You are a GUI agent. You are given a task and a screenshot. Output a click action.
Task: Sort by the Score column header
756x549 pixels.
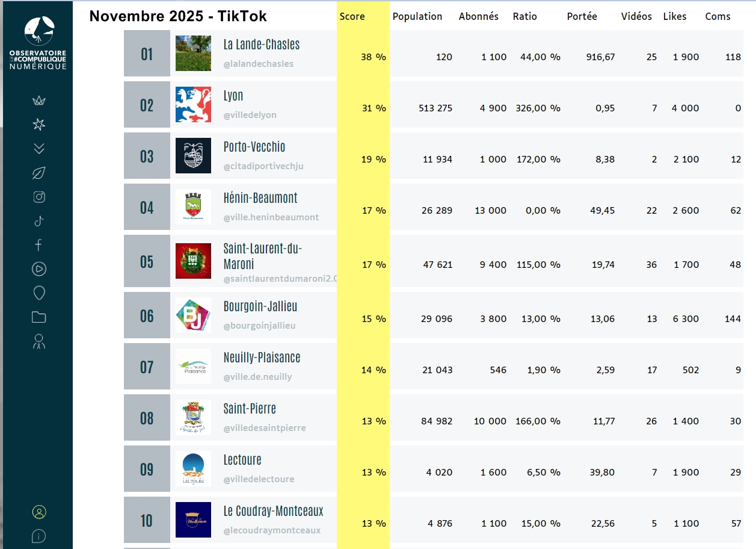point(352,17)
